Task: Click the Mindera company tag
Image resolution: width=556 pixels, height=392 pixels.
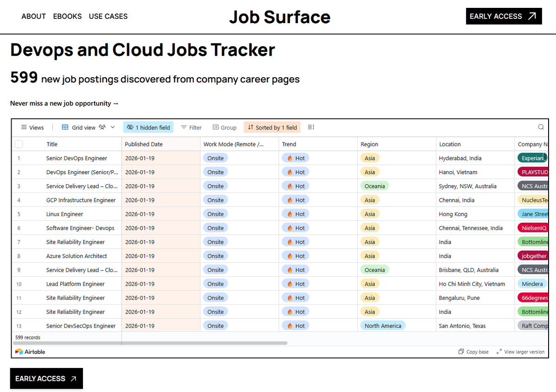Action: 532,284
